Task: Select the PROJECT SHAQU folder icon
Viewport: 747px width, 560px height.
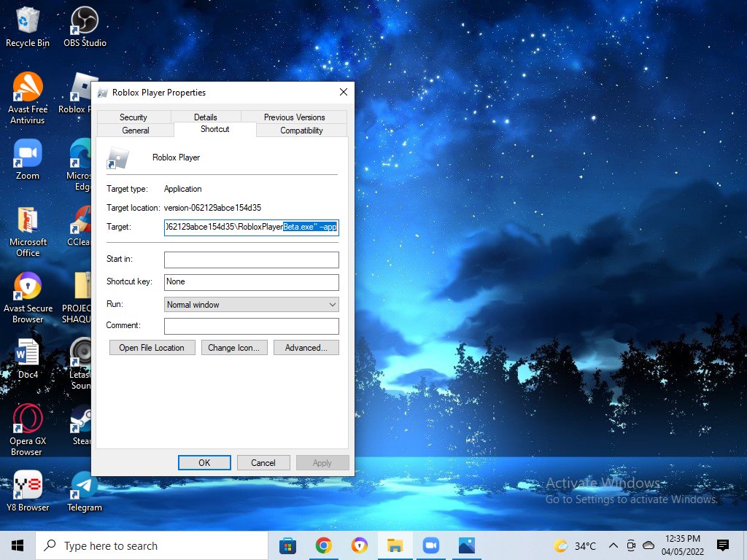Action: coord(77,298)
